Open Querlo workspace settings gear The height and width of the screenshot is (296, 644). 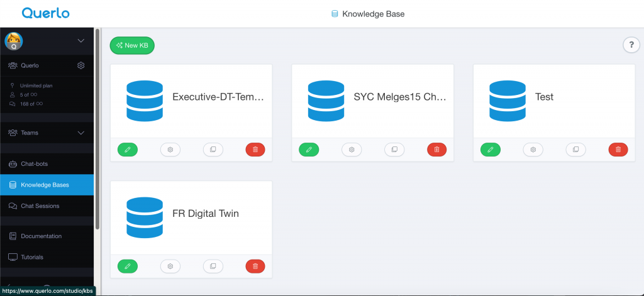[80, 65]
